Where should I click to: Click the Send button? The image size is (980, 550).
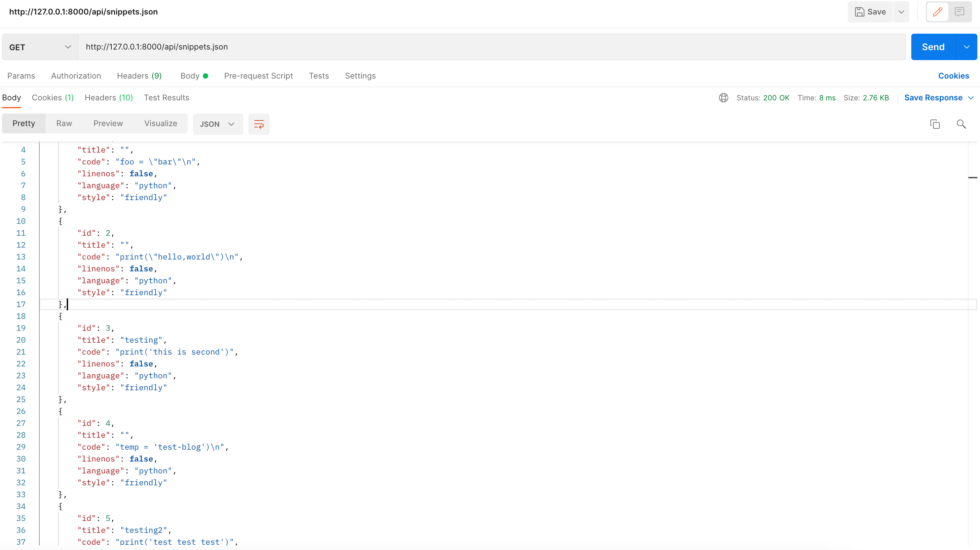933,47
